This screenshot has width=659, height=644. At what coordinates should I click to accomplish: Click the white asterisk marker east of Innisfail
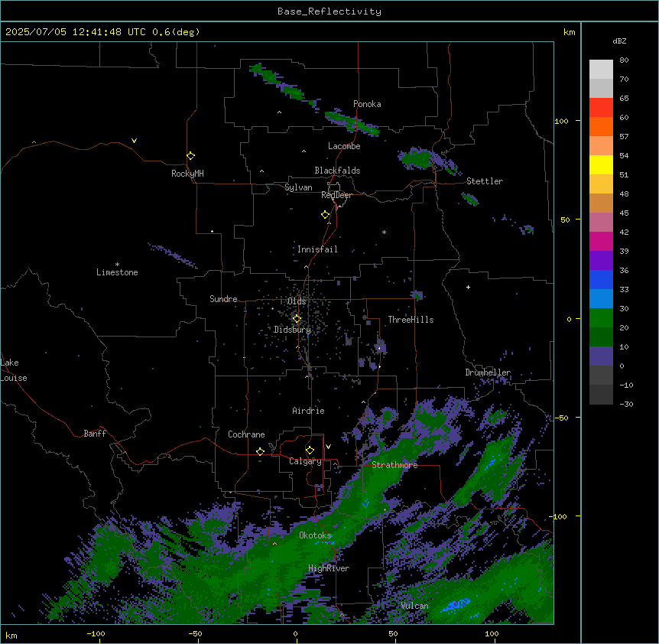(x=384, y=232)
